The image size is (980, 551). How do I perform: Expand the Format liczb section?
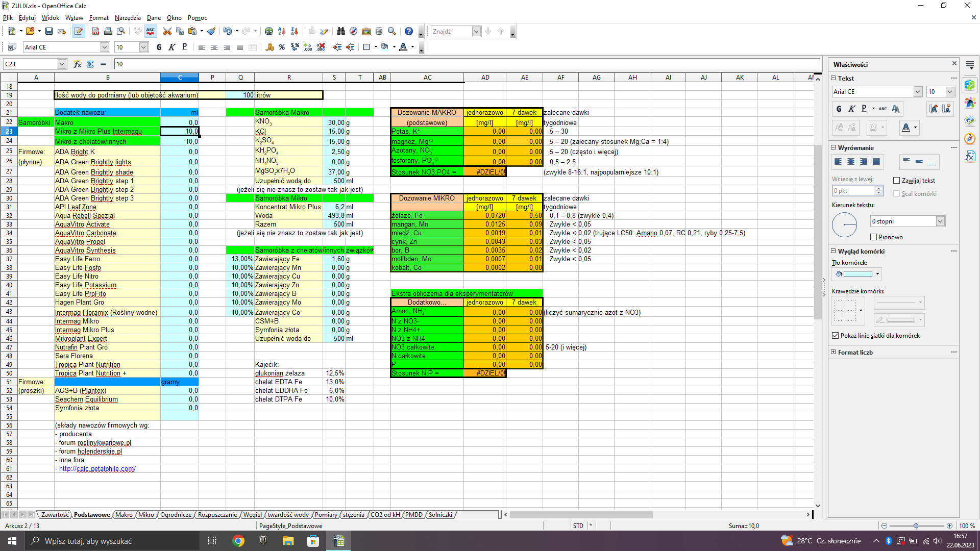834,353
